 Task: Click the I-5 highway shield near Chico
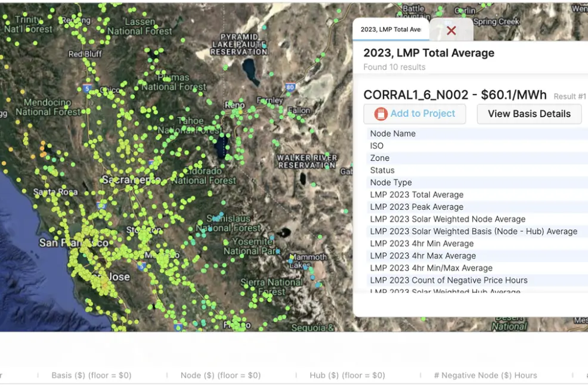87,89
